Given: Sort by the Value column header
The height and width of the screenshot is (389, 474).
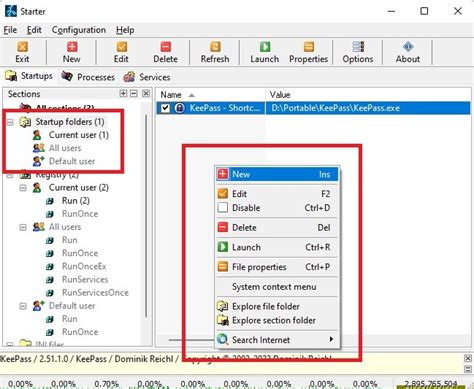Looking at the screenshot, I should 368,95.
